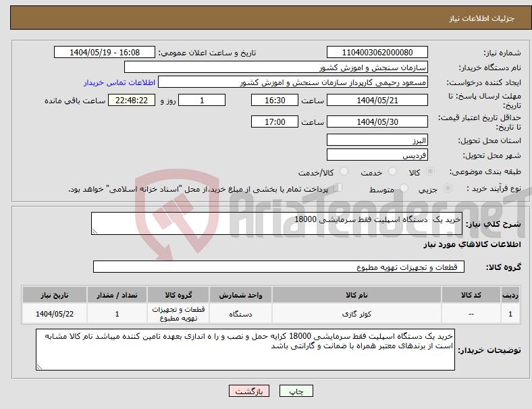Click the ردیف column header
532x409 pixels.
coord(510,295)
